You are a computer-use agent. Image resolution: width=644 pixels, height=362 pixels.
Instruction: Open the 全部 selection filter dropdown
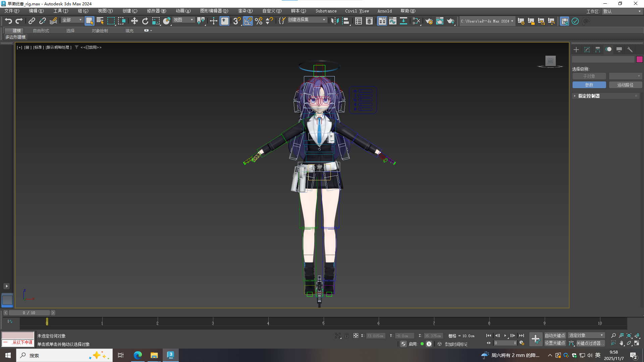pos(72,20)
